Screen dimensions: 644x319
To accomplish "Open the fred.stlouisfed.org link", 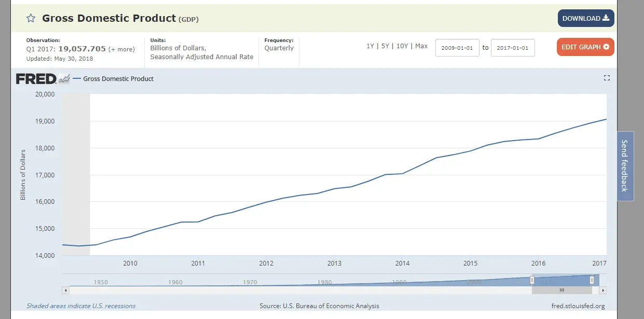I will pos(578,306).
